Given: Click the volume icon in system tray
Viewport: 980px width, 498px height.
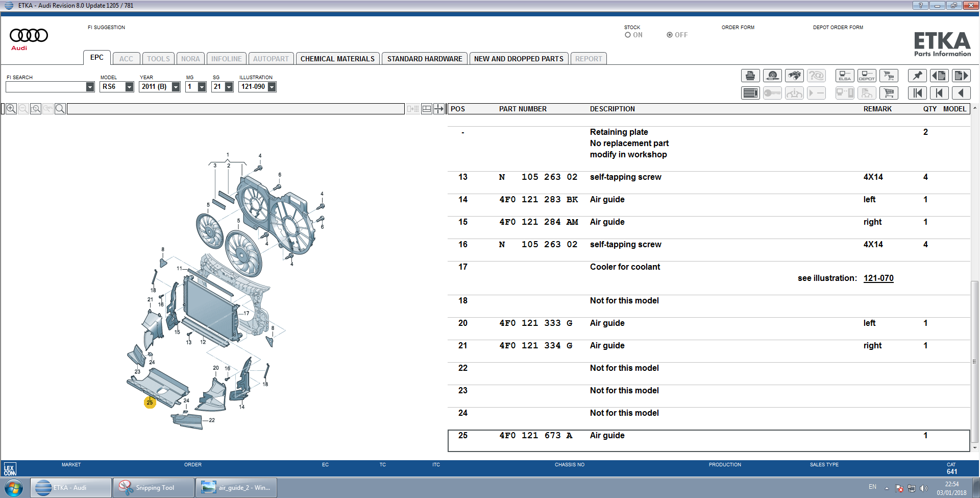Looking at the screenshot, I should (924, 488).
